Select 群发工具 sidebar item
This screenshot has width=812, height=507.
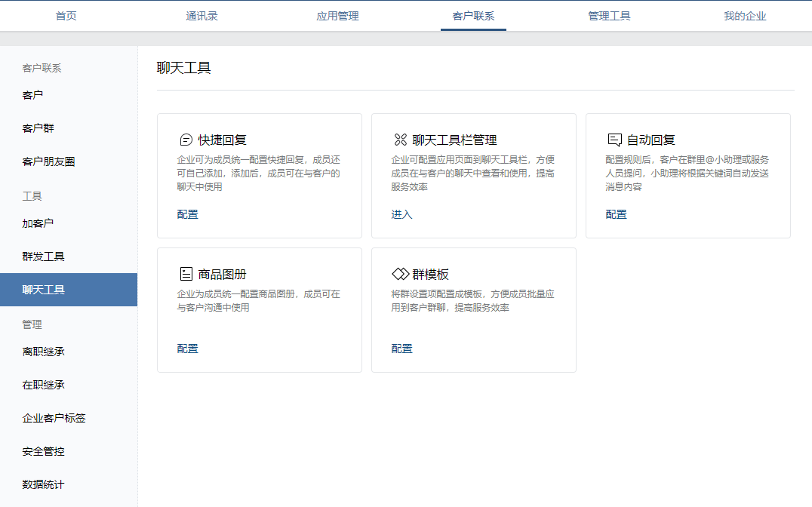point(44,257)
